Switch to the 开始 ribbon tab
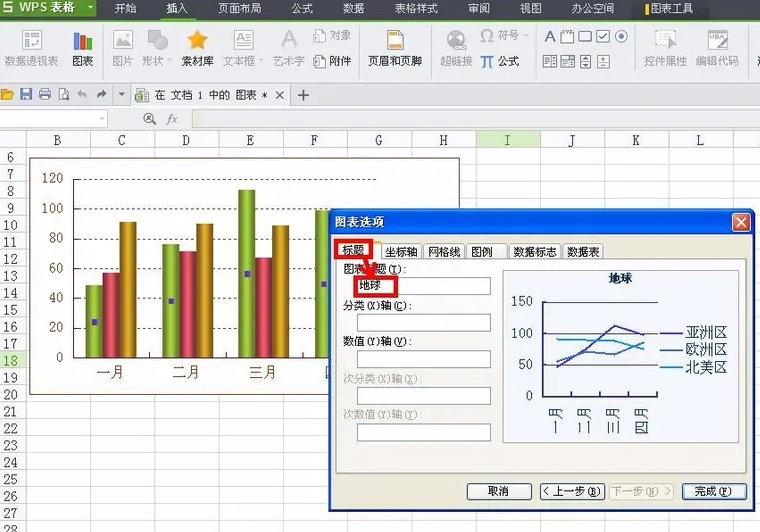This screenshot has height=532, width=760. click(125, 8)
